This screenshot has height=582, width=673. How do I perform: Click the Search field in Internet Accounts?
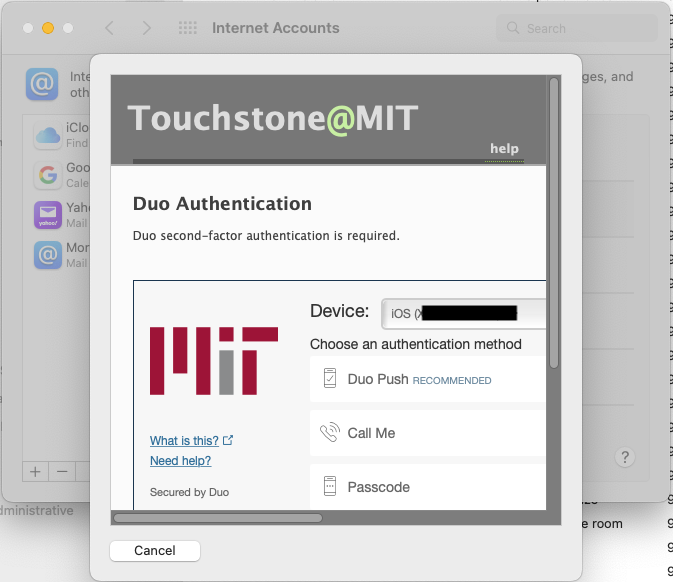(x=576, y=28)
